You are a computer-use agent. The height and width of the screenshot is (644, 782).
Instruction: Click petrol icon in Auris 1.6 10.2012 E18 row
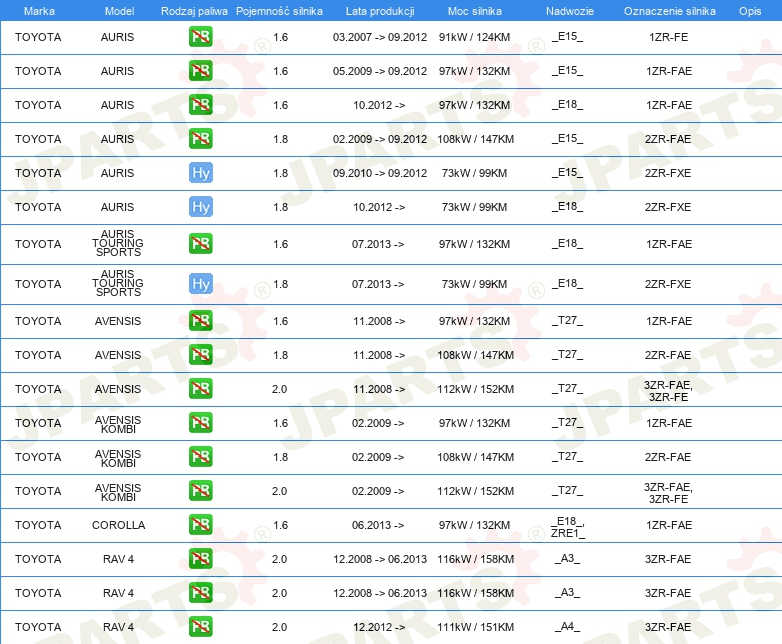[x=200, y=105]
